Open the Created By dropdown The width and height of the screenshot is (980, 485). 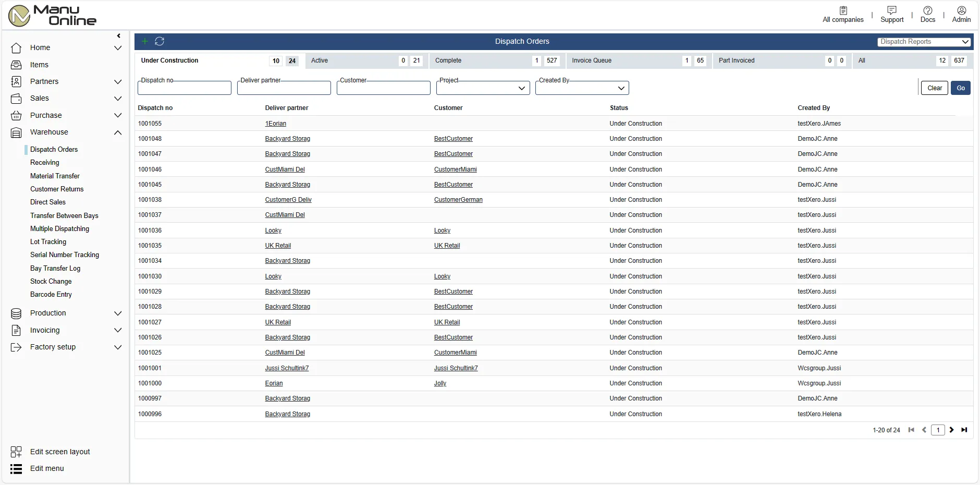coord(620,88)
